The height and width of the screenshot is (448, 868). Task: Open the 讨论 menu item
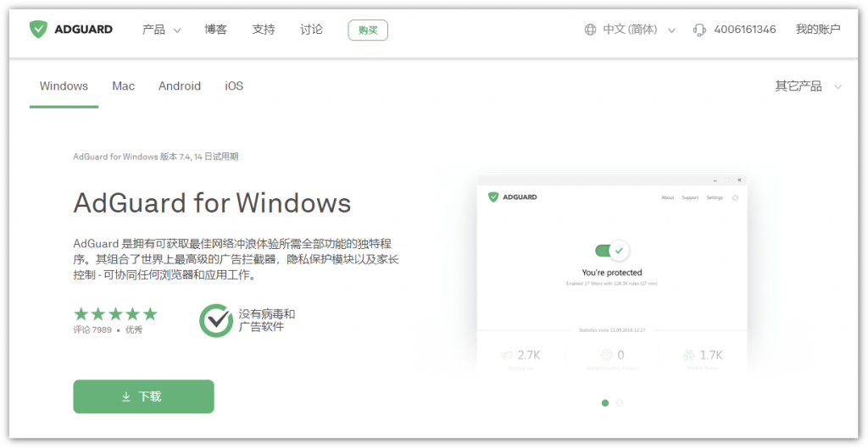311,30
